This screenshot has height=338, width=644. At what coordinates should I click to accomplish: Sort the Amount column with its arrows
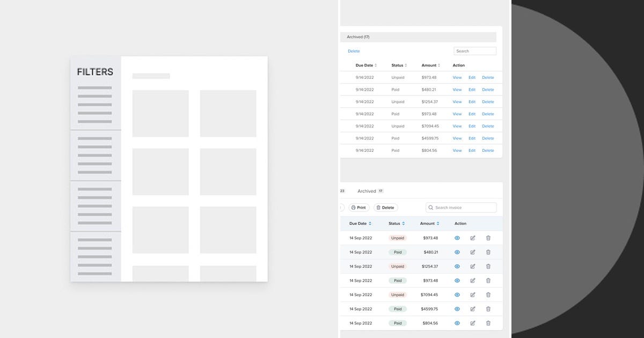point(437,223)
